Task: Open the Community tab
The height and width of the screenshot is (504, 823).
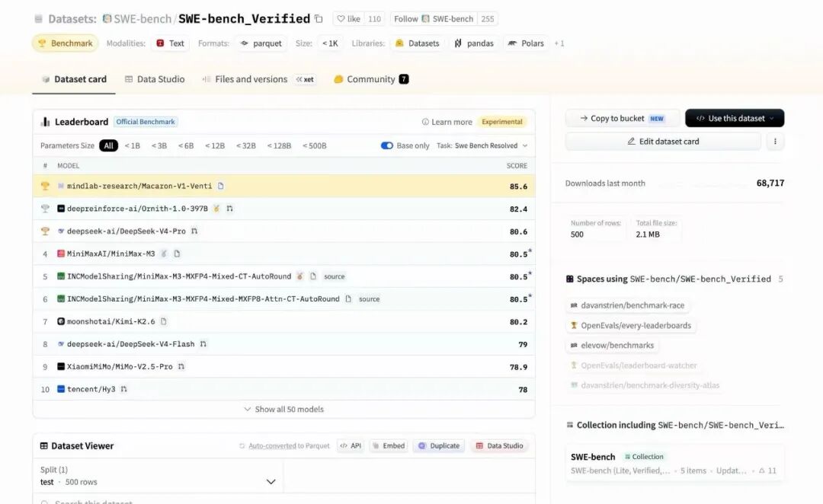Action: click(371, 79)
